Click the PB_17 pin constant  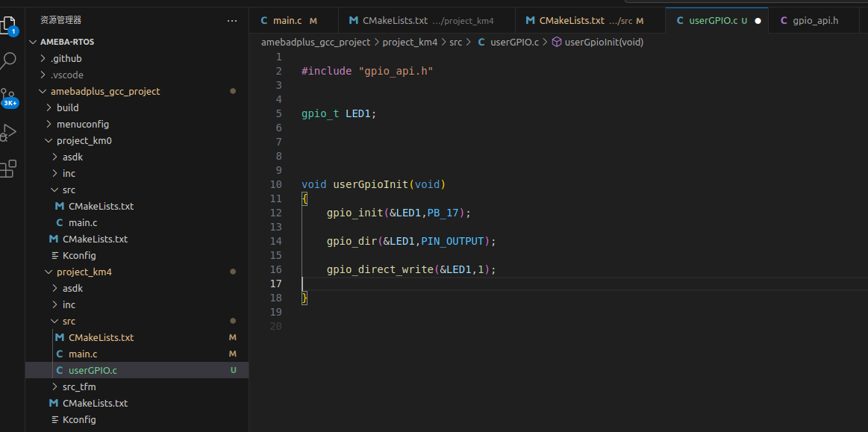(443, 213)
